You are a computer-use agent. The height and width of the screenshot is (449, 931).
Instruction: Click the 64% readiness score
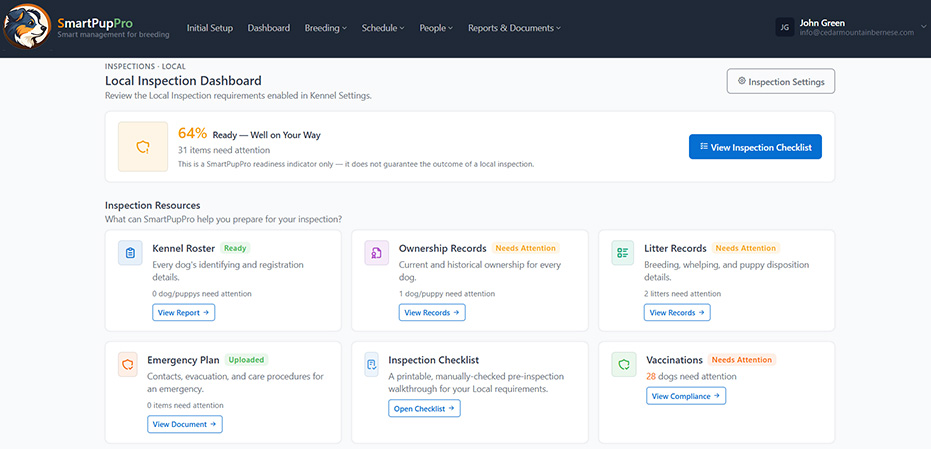pos(192,134)
